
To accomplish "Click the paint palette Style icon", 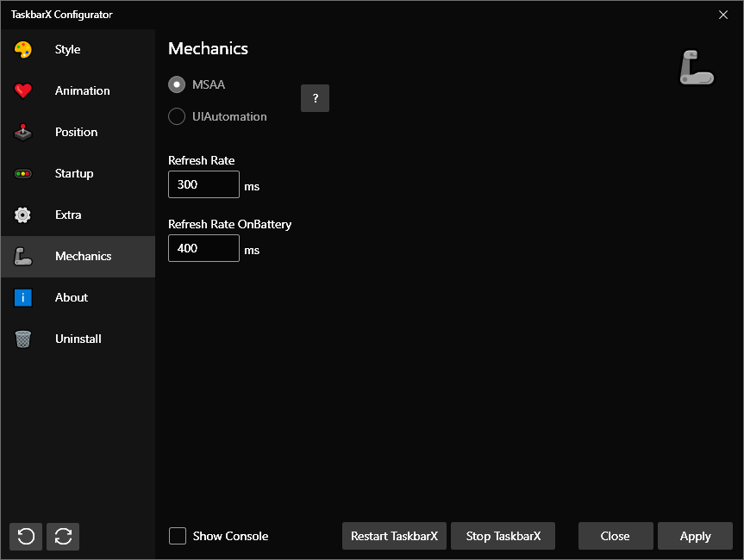I will pos(23,50).
